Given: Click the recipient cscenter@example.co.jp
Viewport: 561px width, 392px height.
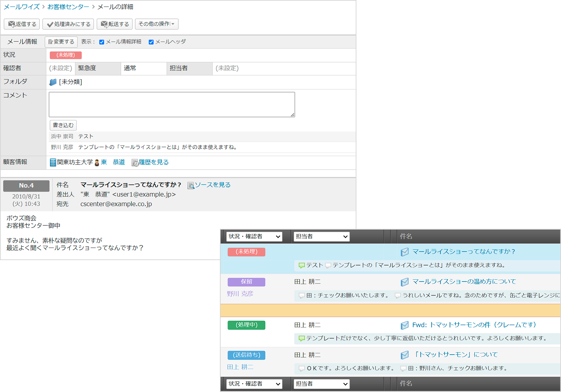Looking at the screenshot, I should [x=116, y=204].
